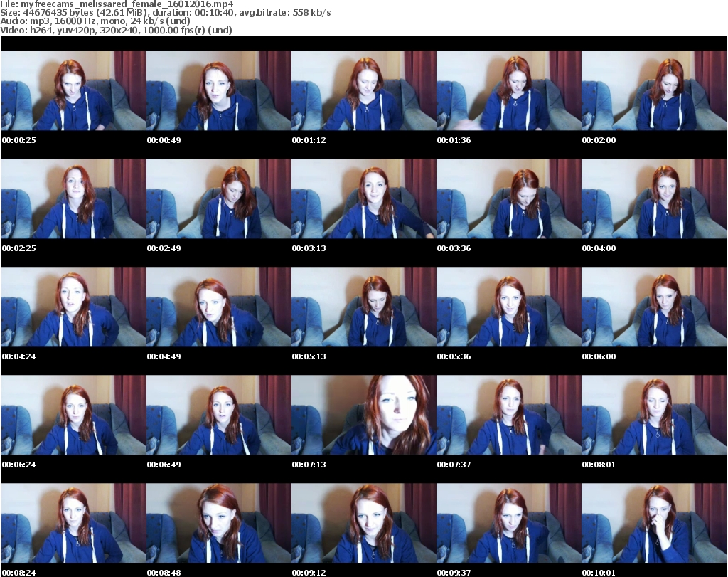The image size is (728, 577).
Task: Select the thumbnail frame at 00:01:36
Action: (x=509, y=90)
